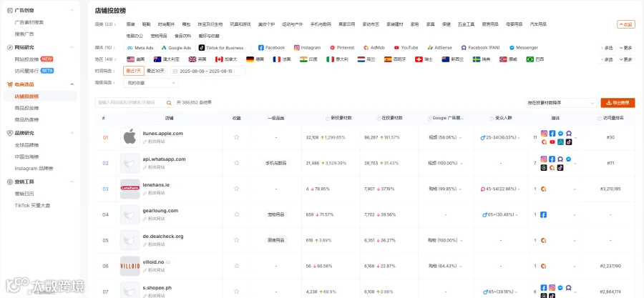The height and width of the screenshot is (298, 644).
Task: Open the calendar icon of date range picker
Action: (175, 71)
